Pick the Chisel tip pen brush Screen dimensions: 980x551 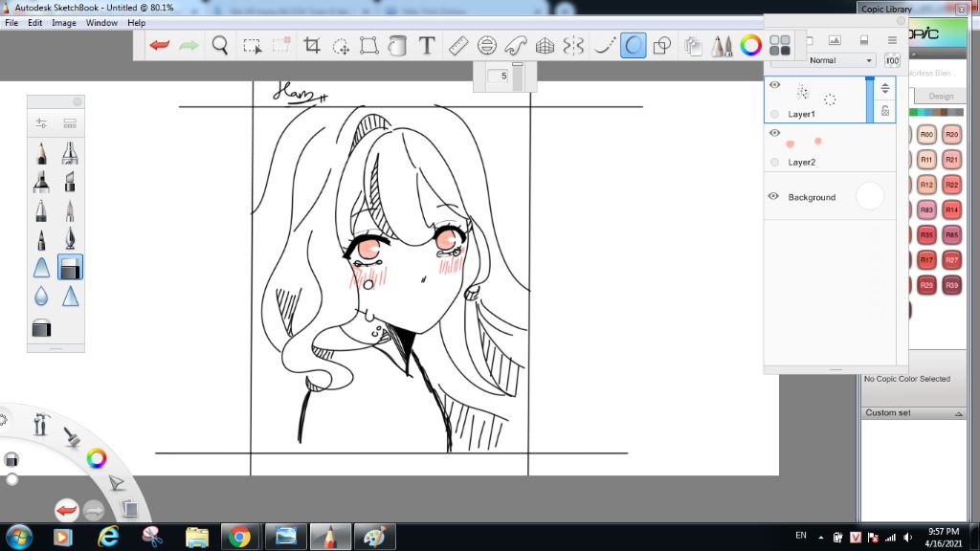click(70, 182)
